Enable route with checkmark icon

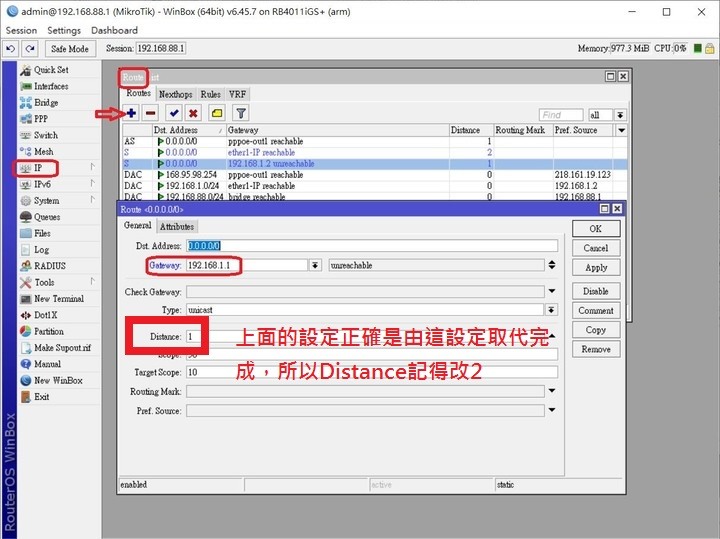tap(174, 113)
